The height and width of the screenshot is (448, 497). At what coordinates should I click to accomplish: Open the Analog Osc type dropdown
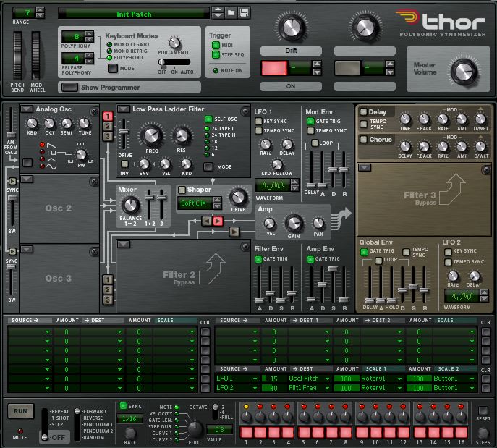27,109
